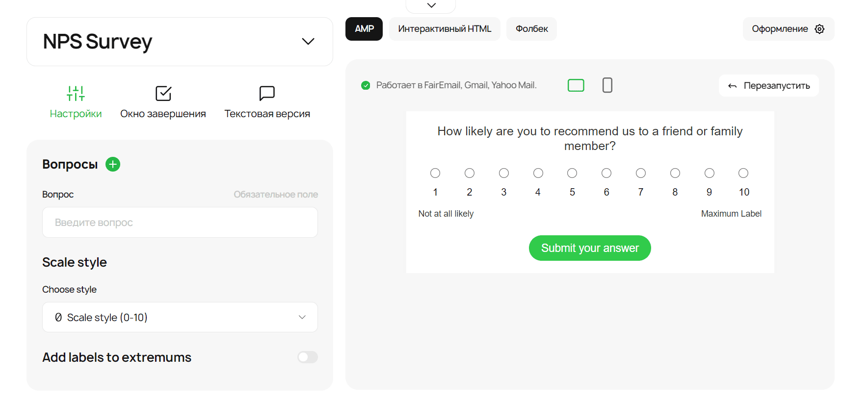Toggle Add labels to extremums switch

click(308, 357)
